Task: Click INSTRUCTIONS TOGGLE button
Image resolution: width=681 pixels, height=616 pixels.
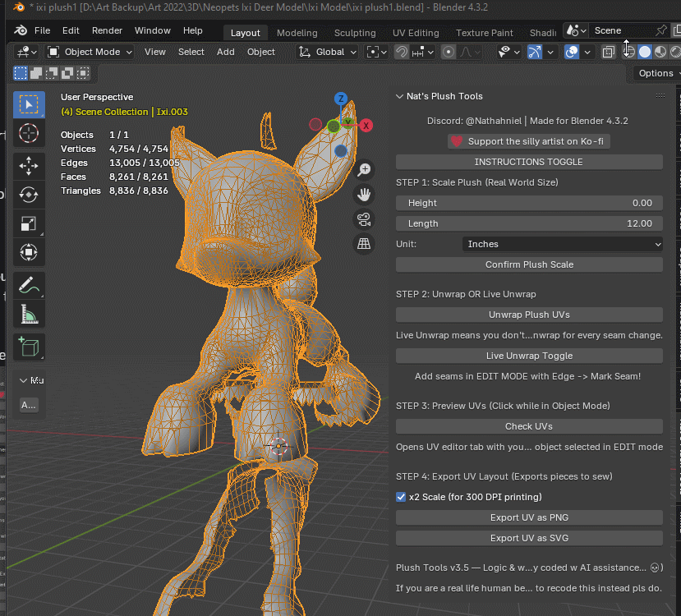Action: (x=529, y=162)
